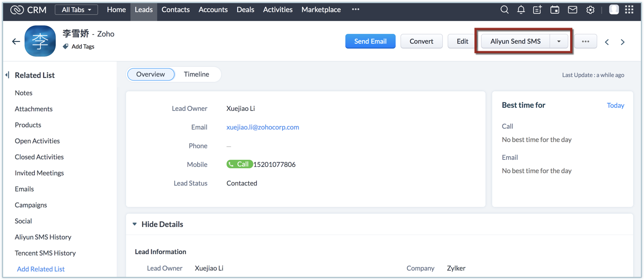
Task: Switch to the Timeline view
Action: (x=197, y=74)
